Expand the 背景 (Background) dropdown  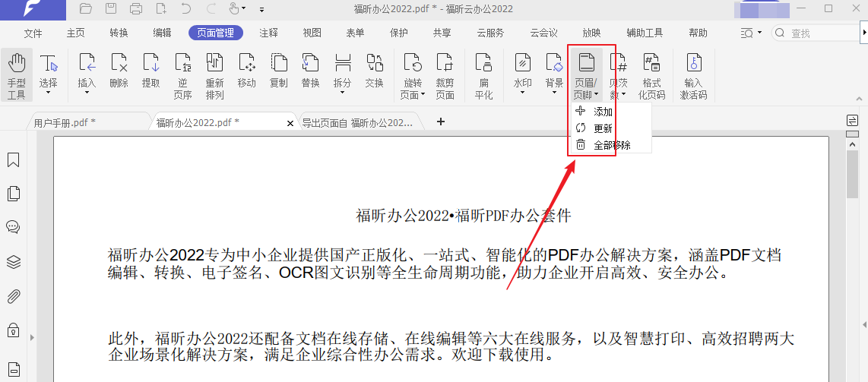coord(554,92)
